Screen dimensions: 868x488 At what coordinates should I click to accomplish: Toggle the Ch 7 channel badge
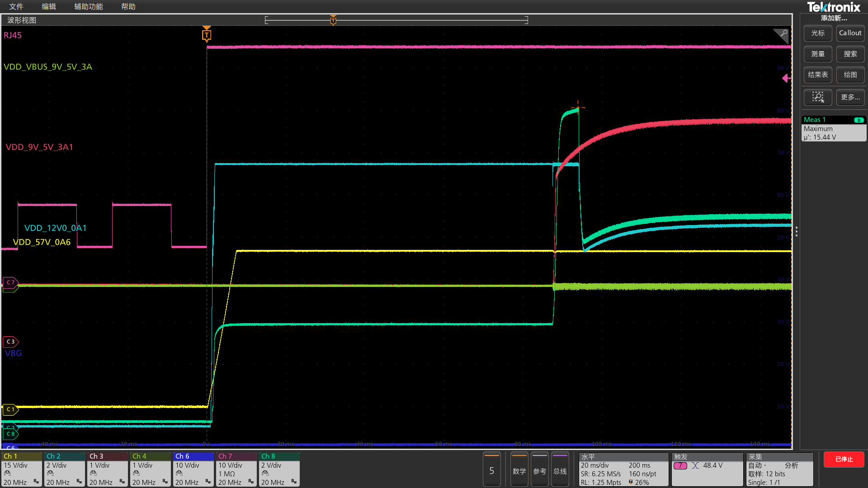(x=236, y=469)
